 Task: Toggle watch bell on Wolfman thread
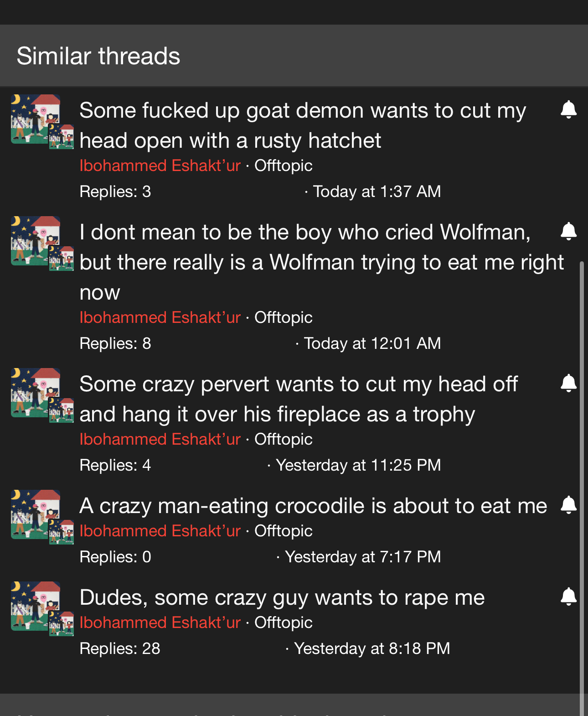pos(568,232)
